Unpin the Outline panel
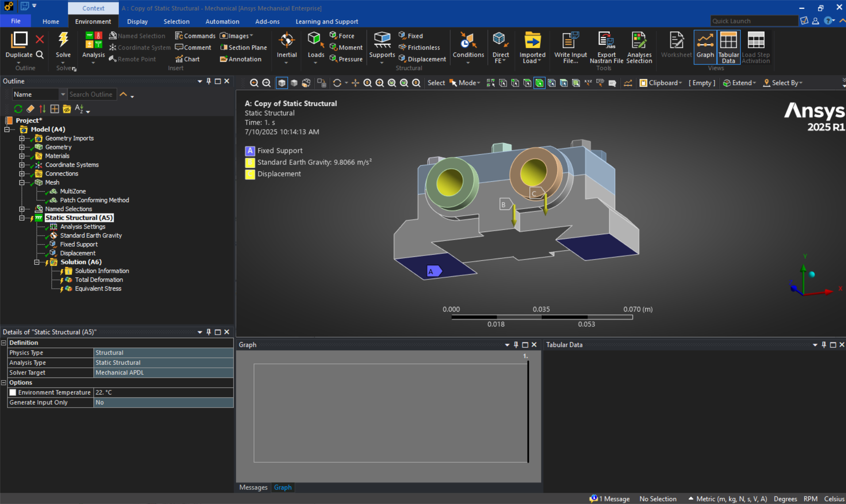Viewport: 846px width, 504px height. (x=208, y=81)
